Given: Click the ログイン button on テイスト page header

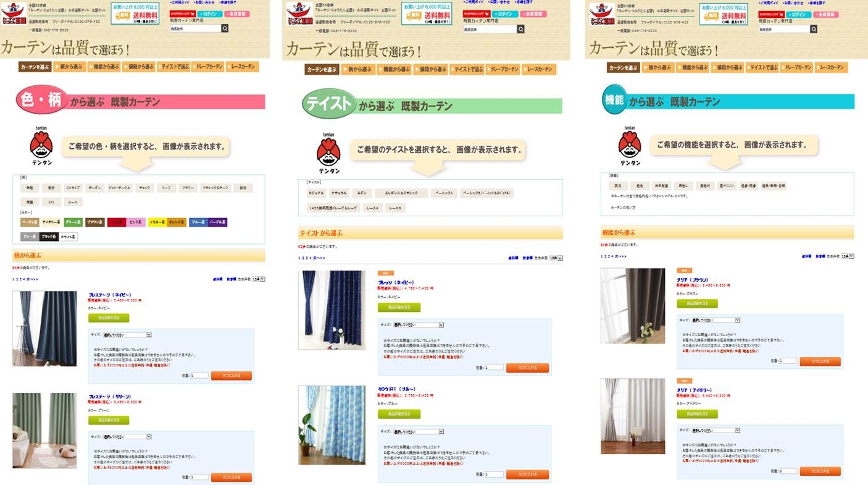Looking at the screenshot, I should point(504,14).
